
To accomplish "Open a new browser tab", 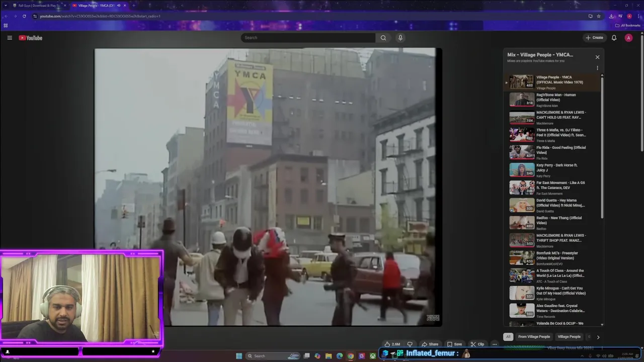I will (133, 6).
